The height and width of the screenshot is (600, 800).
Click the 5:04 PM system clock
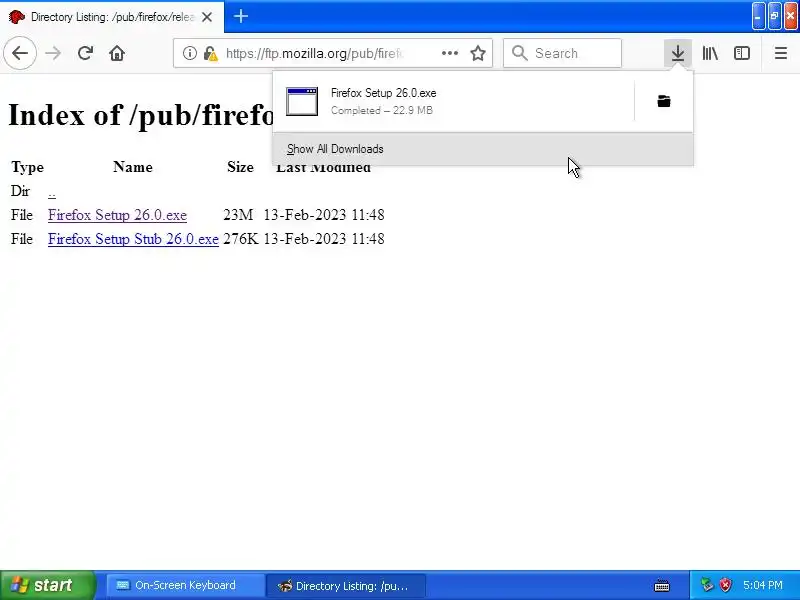[x=763, y=585]
